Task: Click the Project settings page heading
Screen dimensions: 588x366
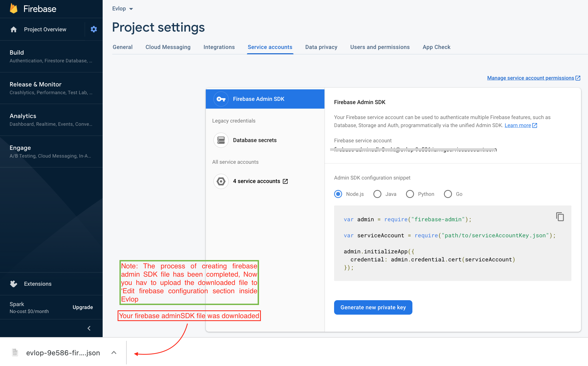Action: click(158, 28)
